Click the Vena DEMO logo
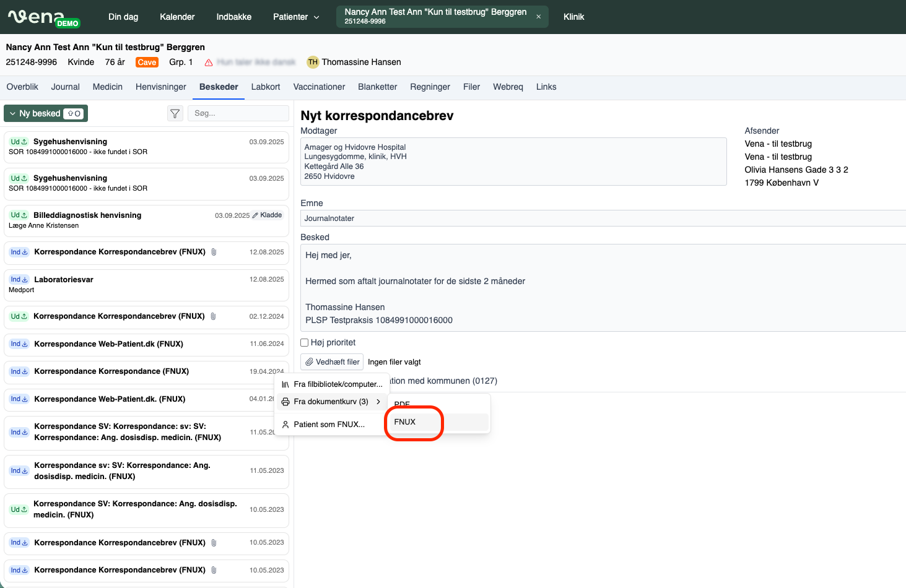Viewport: 906px width, 588px height. tap(43, 17)
